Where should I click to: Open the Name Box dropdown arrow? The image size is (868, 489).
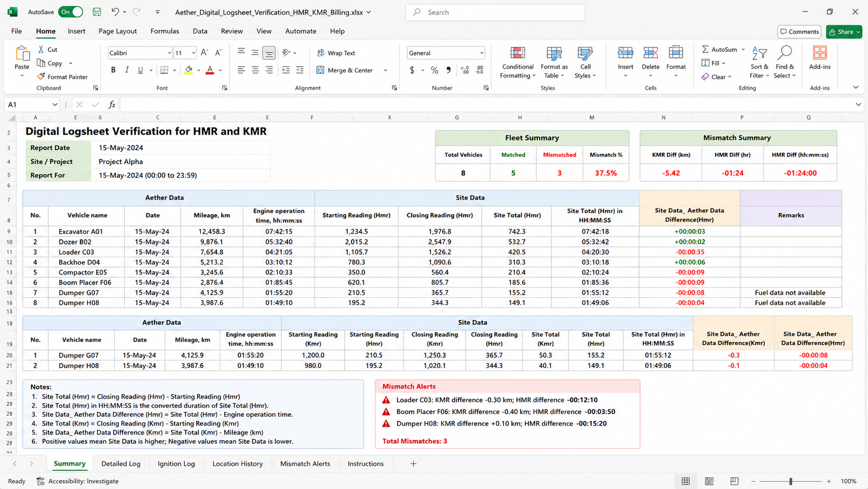pyautogui.click(x=55, y=104)
